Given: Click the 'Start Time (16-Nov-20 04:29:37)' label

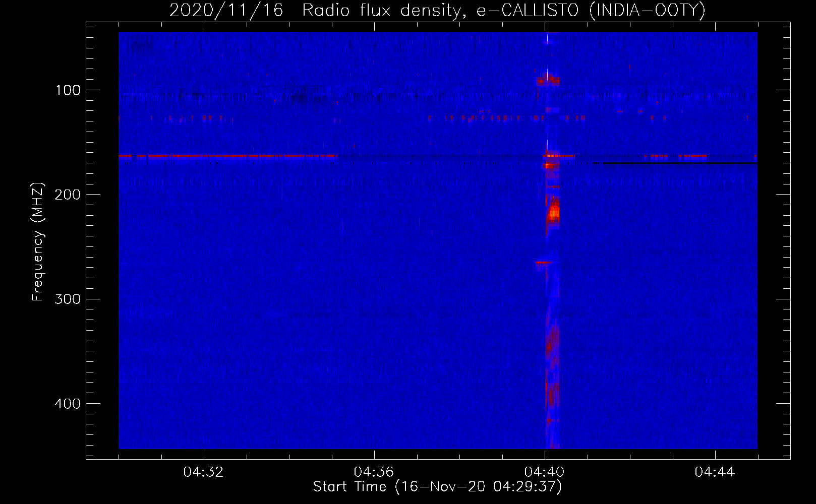Looking at the screenshot, I should (437, 487).
